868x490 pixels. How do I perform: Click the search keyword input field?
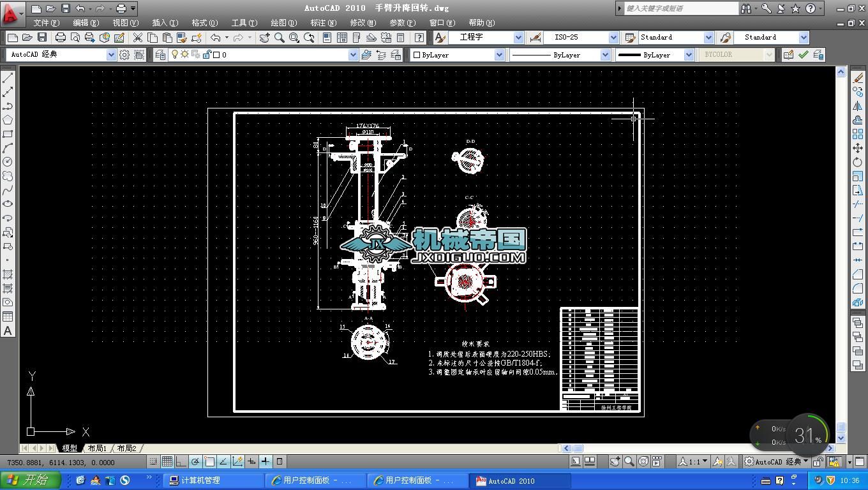(x=680, y=8)
